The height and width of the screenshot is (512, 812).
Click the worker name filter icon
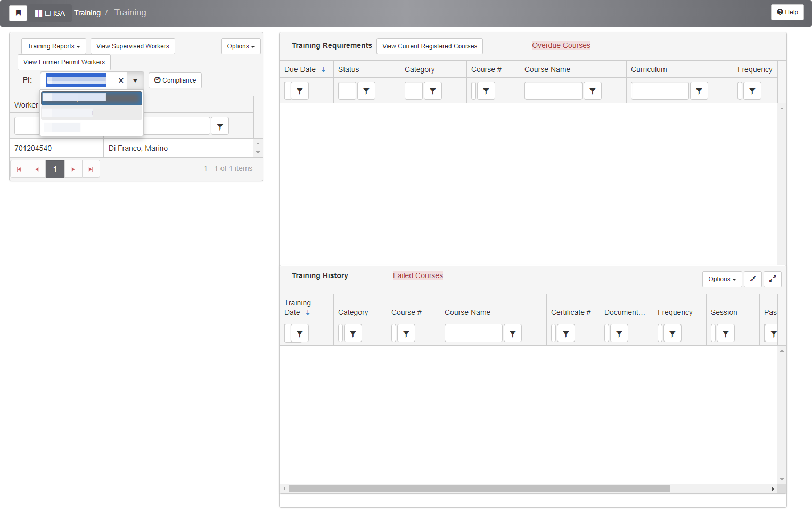[220, 126]
